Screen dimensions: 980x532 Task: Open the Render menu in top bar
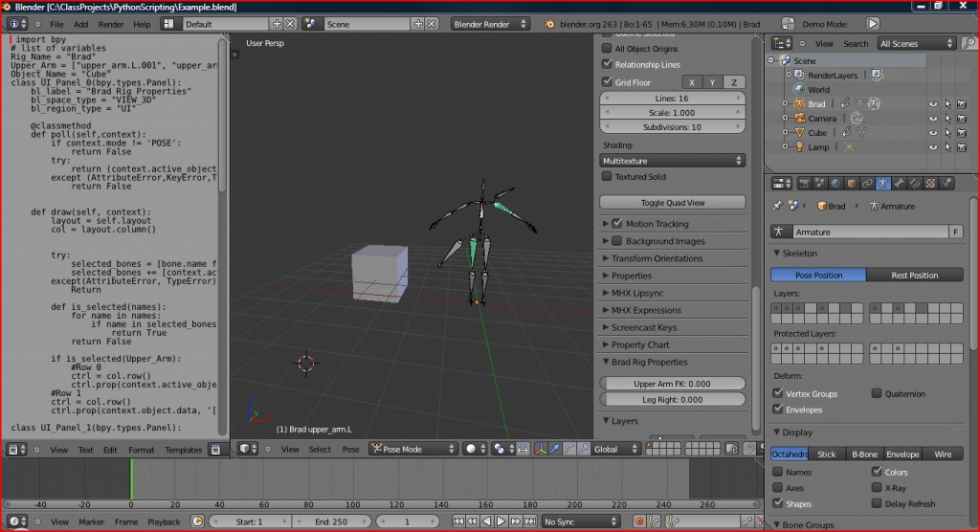click(111, 24)
